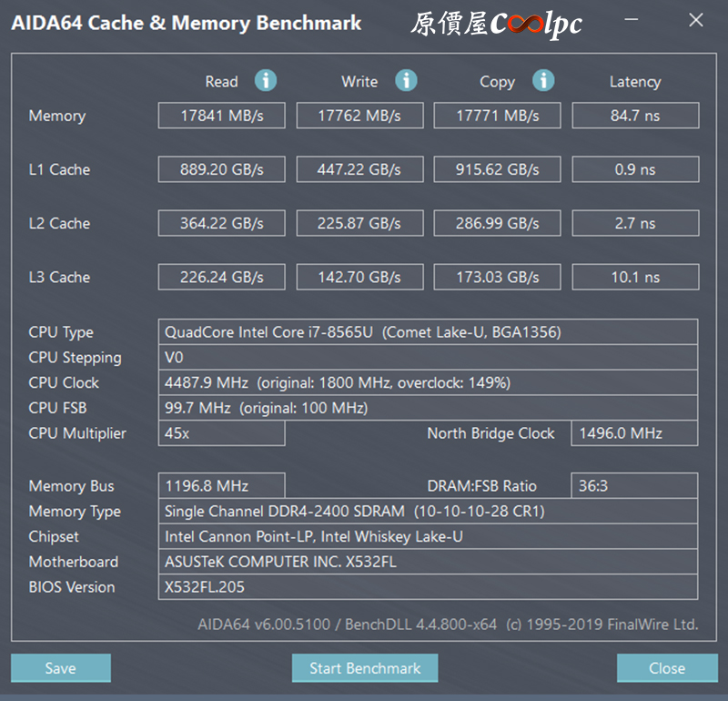The image size is (728, 701).
Task: Select Memory Read value 17841 MB/s
Action: [x=221, y=116]
